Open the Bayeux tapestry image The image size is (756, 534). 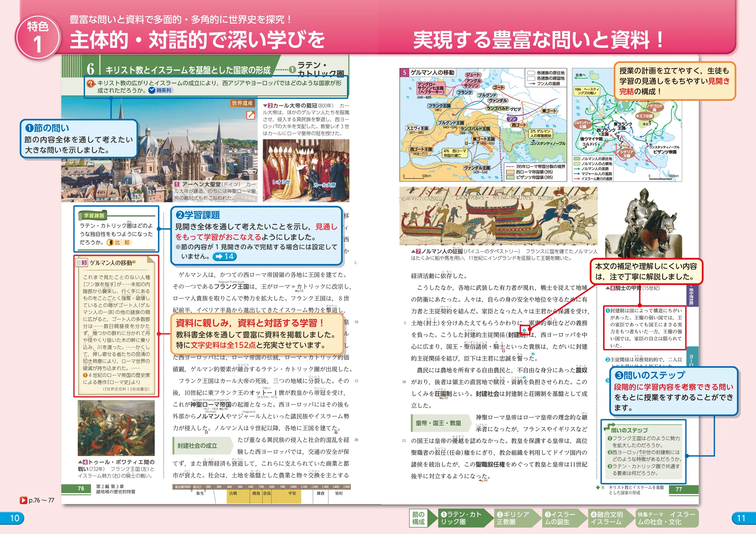498,216
